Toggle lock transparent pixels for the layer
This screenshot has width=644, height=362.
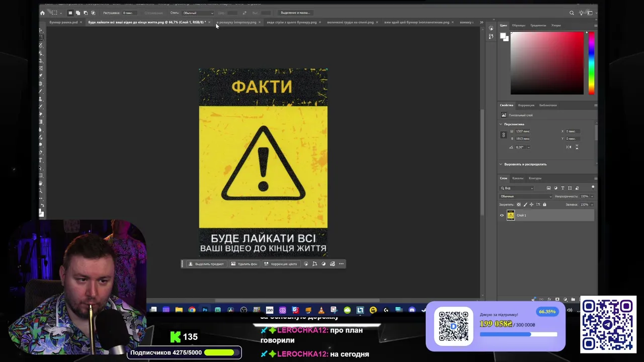(x=519, y=205)
